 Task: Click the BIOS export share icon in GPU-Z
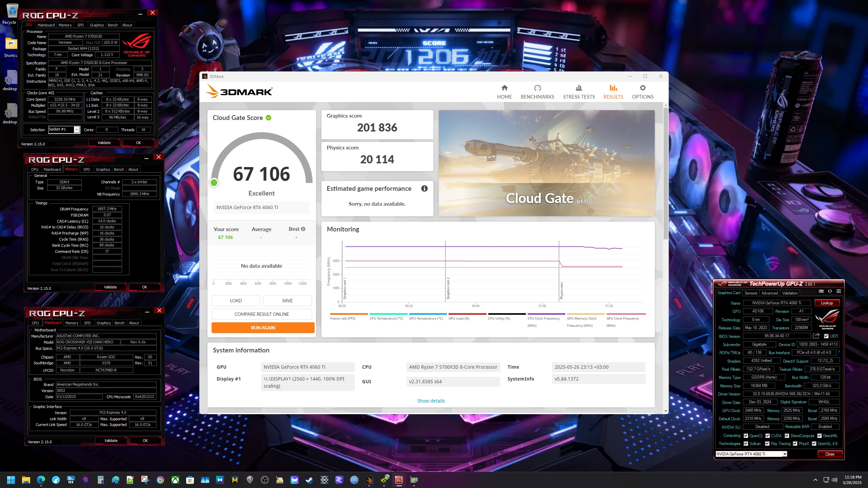coord(816,336)
